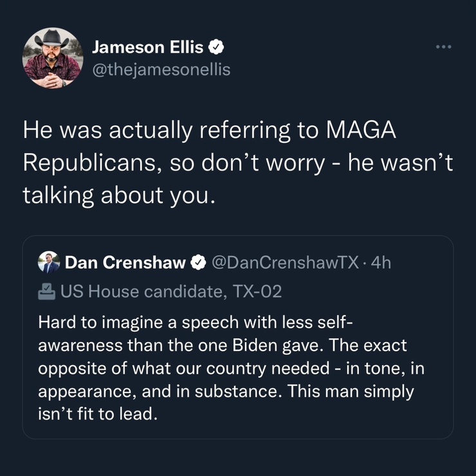Screen dimensions: 476x476
Task: Open the 4h timestamp of quoted tweet
Action: (x=381, y=262)
